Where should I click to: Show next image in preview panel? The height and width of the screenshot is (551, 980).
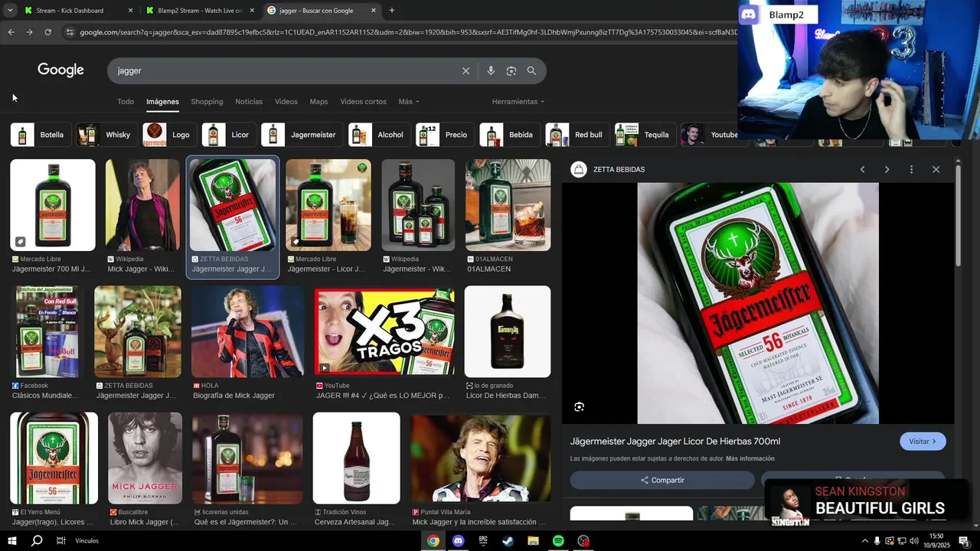pos(887,169)
